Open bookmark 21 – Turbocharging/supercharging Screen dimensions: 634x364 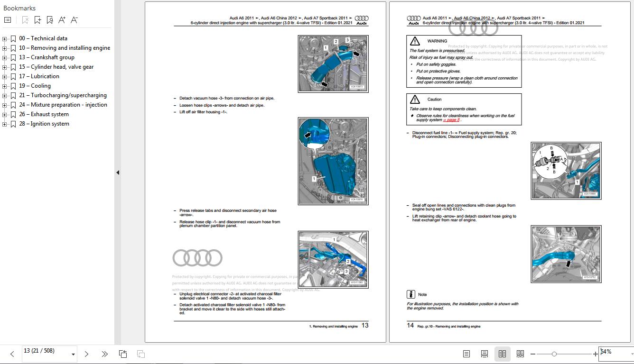[x=63, y=95]
